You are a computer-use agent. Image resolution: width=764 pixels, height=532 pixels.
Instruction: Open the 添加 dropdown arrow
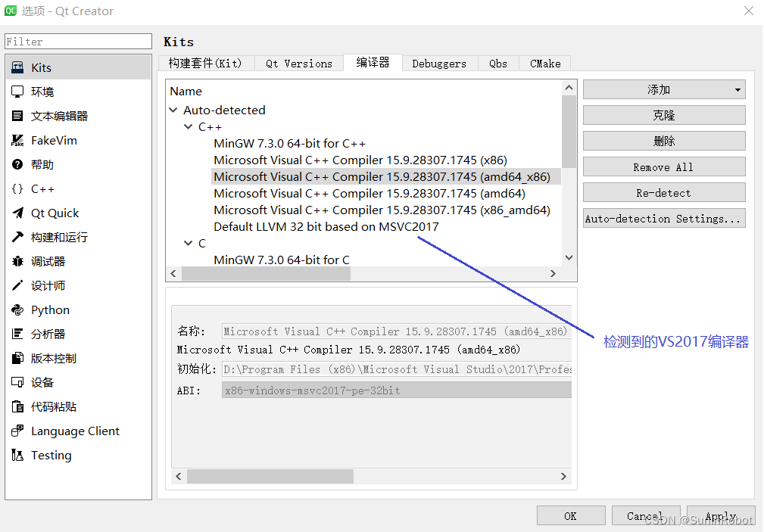tap(737, 90)
